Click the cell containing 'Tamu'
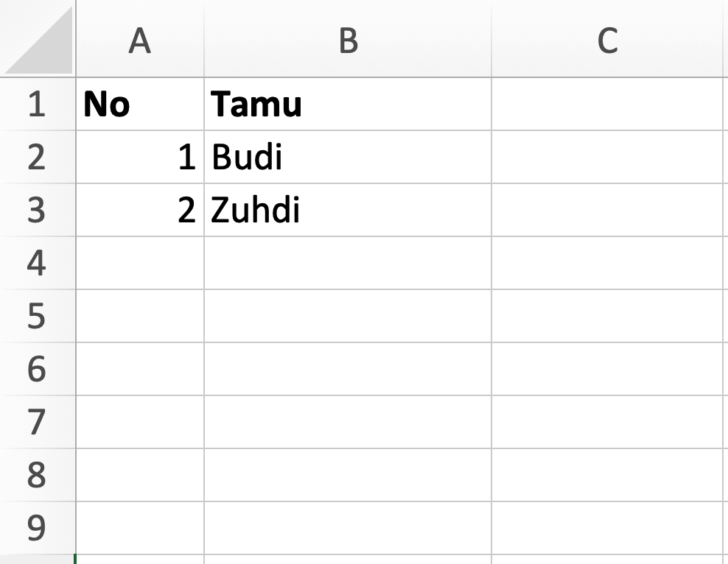Viewport: 728px width, 564px height. coord(346,103)
